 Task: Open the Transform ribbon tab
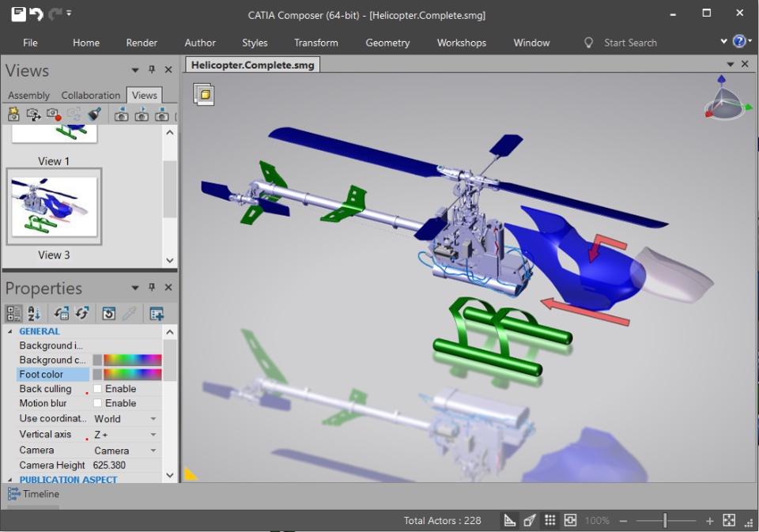316,43
